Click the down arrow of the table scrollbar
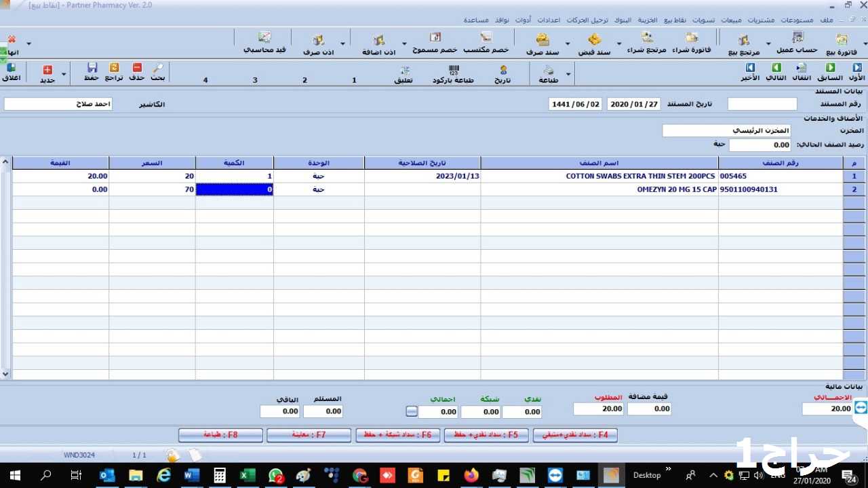 pos(5,374)
